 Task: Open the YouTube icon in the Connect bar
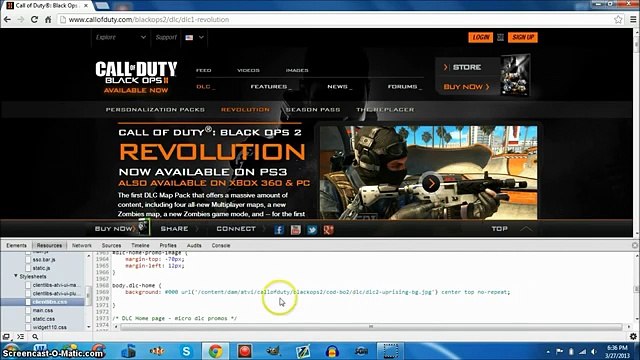tap(296, 229)
